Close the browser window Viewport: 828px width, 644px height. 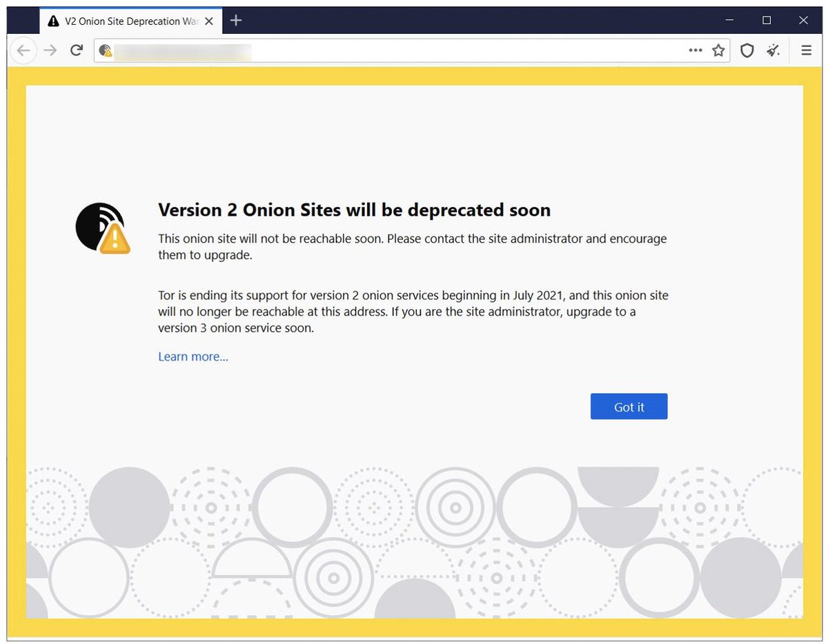pos(803,21)
